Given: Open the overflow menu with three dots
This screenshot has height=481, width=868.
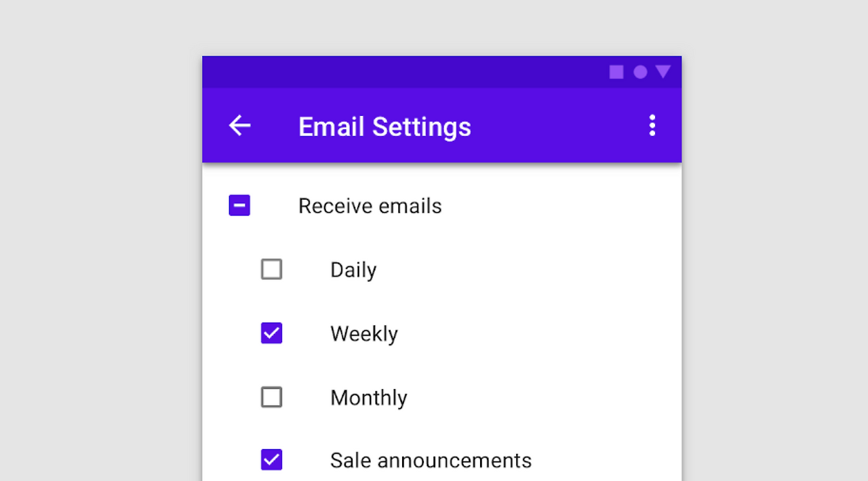Looking at the screenshot, I should [652, 125].
